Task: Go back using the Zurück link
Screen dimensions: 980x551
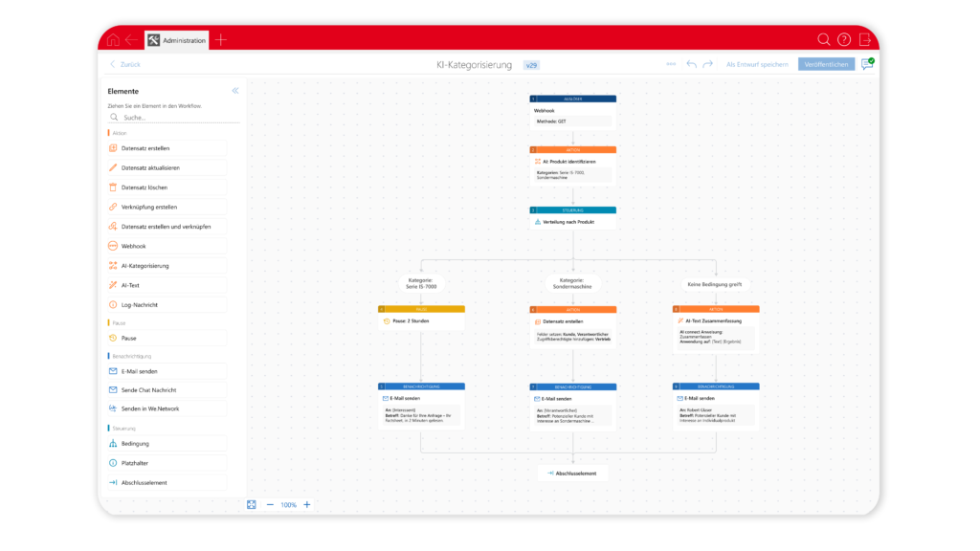Action: [125, 64]
